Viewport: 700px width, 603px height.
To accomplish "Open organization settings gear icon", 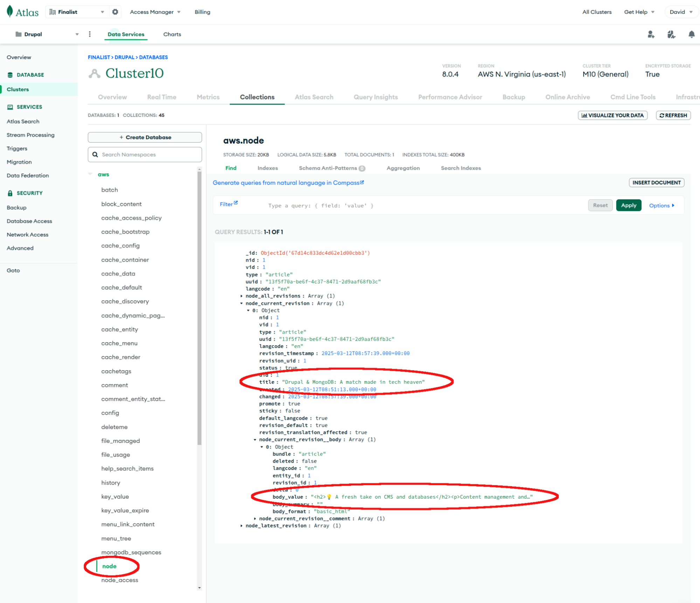I will pyautogui.click(x=115, y=12).
